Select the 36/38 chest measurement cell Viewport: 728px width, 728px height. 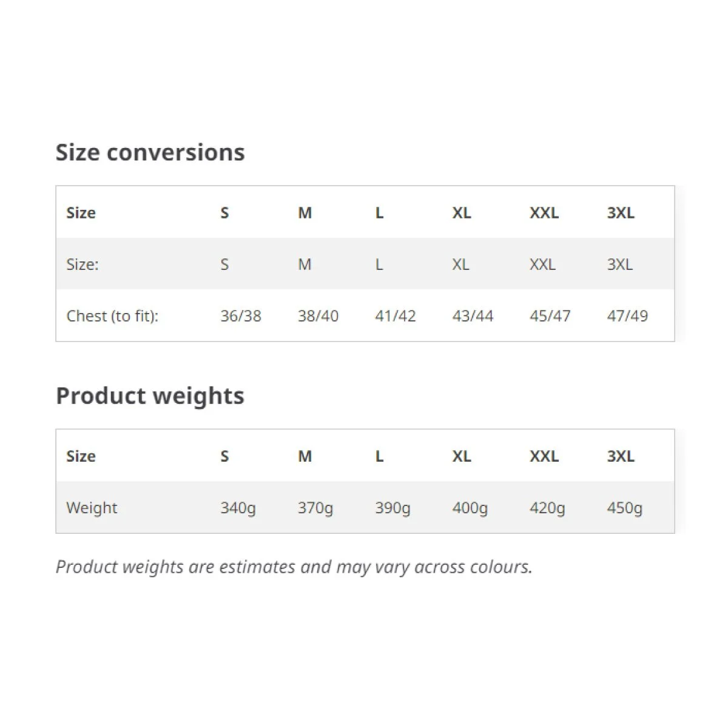click(241, 316)
